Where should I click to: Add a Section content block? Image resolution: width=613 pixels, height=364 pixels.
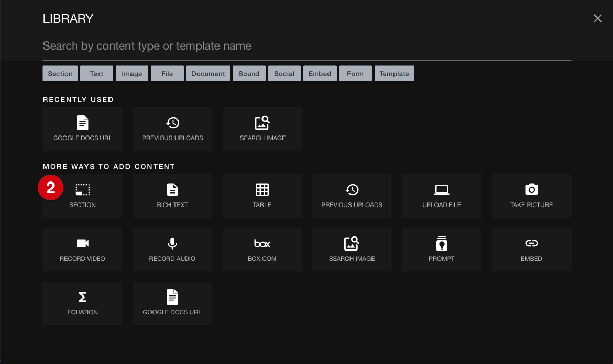point(82,196)
